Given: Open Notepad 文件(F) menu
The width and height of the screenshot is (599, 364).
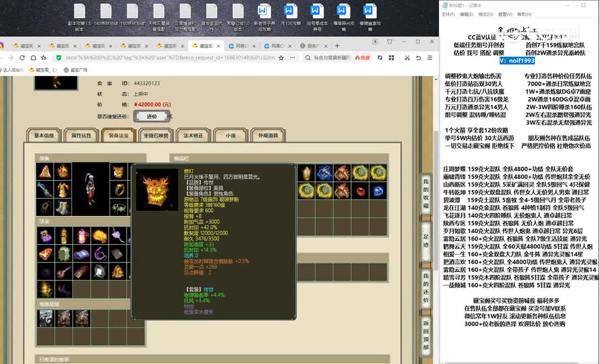Looking at the screenshot, I should tap(448, 14).
